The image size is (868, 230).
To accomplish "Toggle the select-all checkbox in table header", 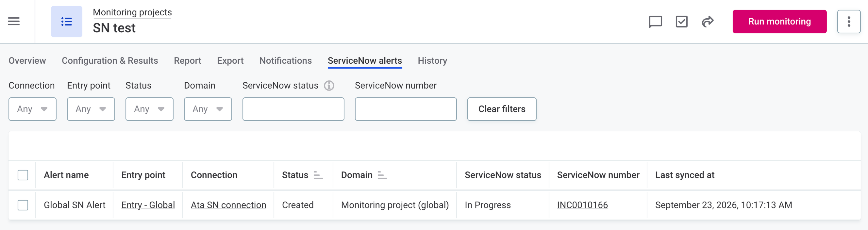I will (23, 175).
